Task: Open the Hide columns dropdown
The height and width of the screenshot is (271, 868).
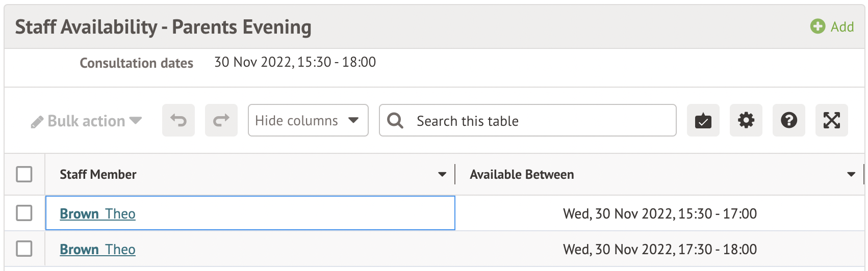Action: pyautogui.click(x=308, y=121)
